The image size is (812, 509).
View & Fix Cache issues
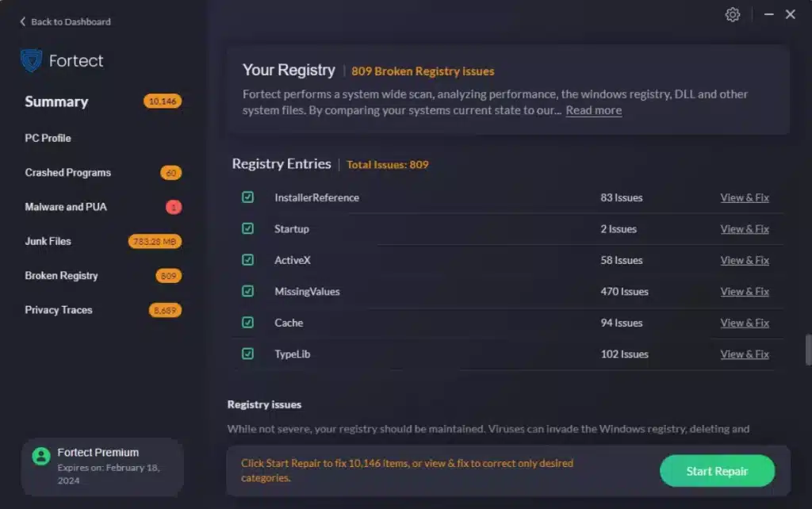[744, 323]
